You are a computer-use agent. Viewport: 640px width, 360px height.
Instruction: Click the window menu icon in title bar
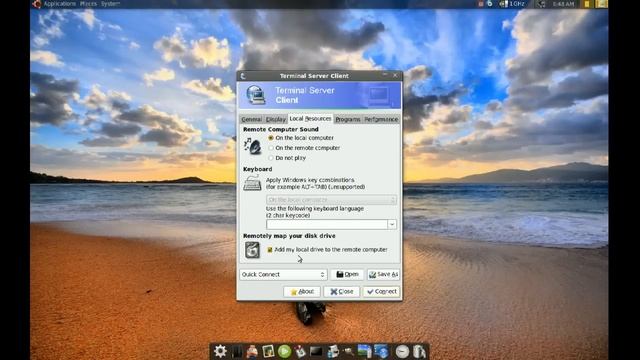pos(243,76)
